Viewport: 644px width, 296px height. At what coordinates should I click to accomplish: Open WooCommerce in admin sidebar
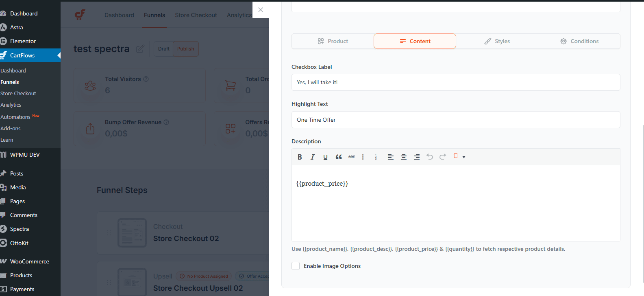30,261
